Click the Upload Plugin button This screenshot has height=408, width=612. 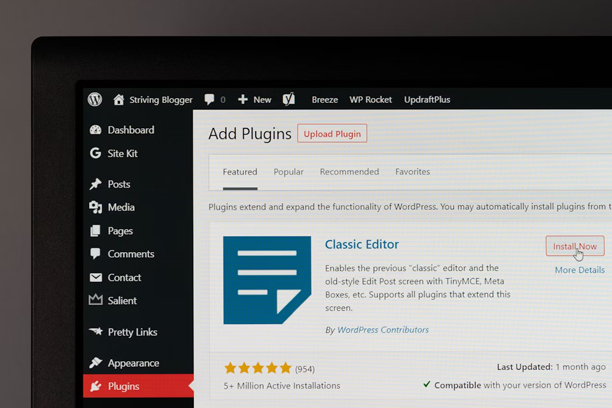click(332, 134)
